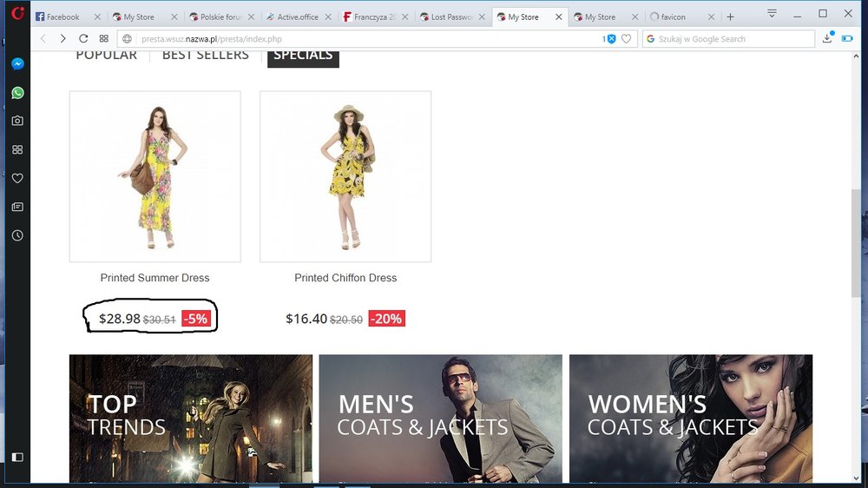Open Speed Dial from the sidebar grid icon
Screen dimensions: 868x488
17,149
